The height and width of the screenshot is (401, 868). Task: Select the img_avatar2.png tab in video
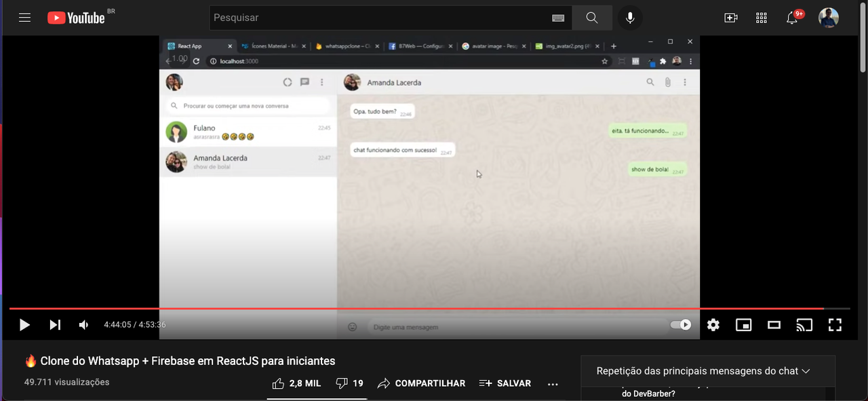click(567, 46)
